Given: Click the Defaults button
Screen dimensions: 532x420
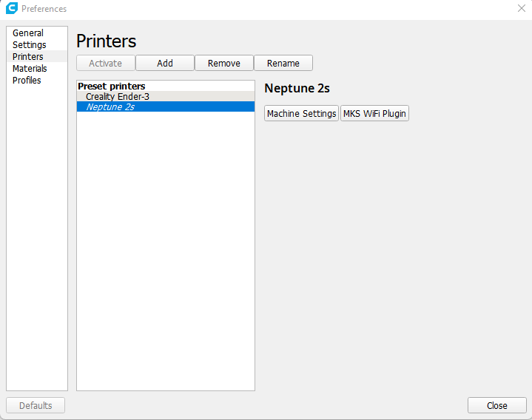Looking at the screenshot, I should click(x=36, y=405).
